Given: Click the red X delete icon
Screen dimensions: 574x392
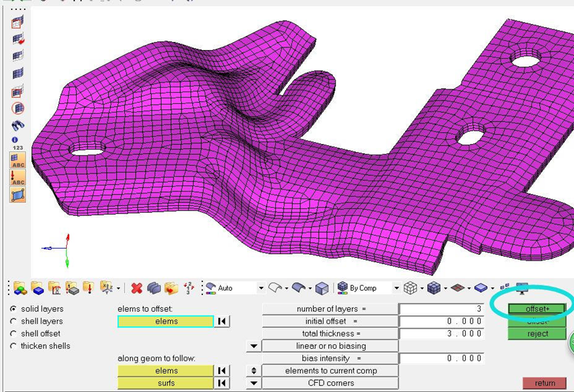Looking at the screenshot, I should click(x=137, y=288).
